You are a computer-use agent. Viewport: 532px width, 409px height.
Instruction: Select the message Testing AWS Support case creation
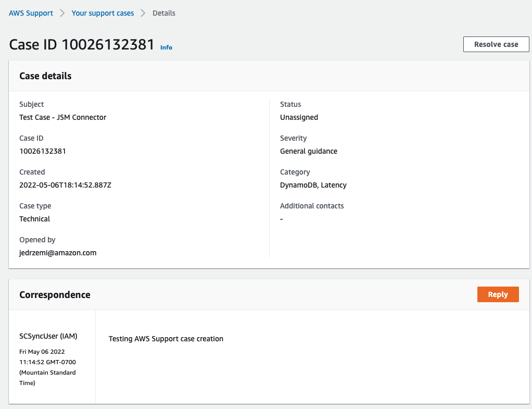click(166, 339)
